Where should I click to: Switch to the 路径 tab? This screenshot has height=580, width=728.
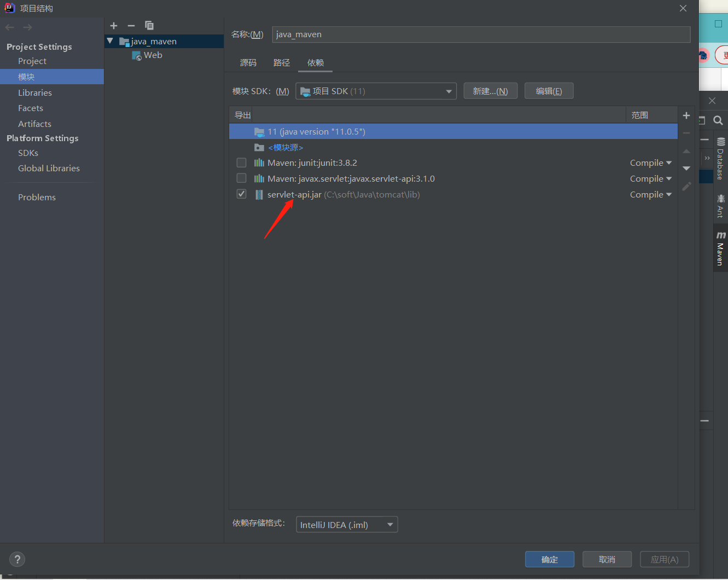coord(282,62)
